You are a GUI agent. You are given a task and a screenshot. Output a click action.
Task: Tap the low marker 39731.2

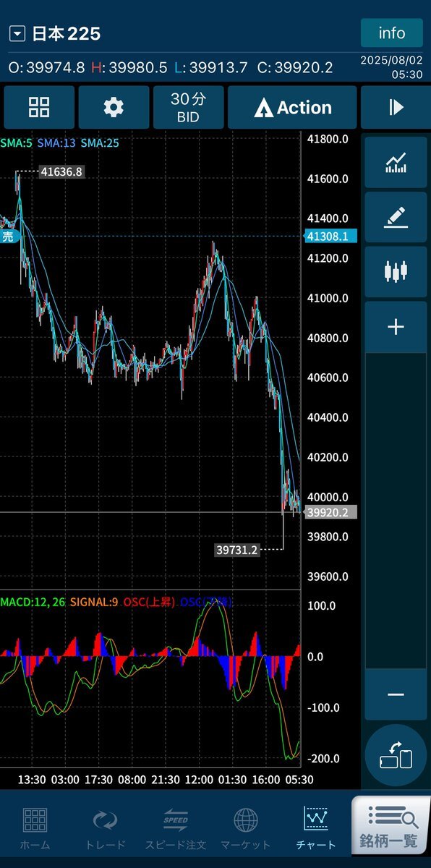tap(237, 550)
